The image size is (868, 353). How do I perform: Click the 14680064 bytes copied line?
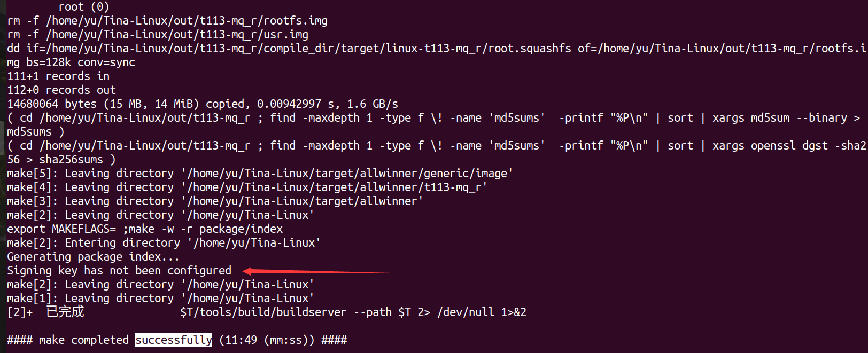(203, 104)
